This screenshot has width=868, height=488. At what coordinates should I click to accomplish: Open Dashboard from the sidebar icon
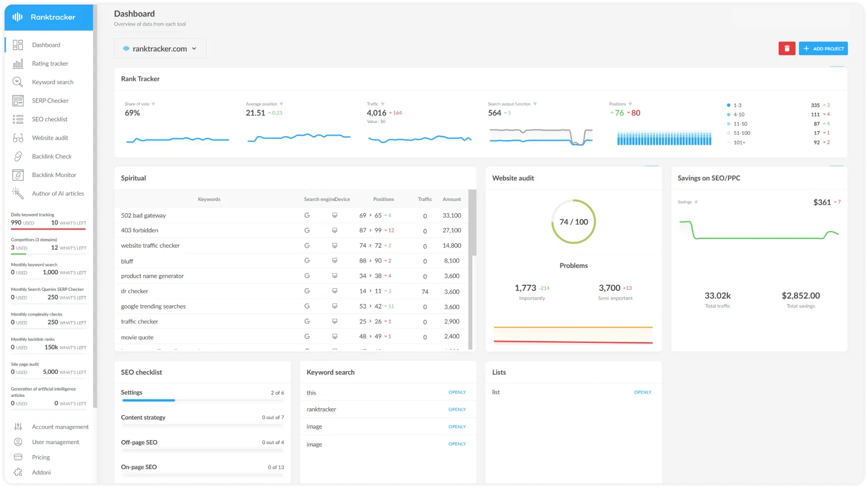click(18, 45)
